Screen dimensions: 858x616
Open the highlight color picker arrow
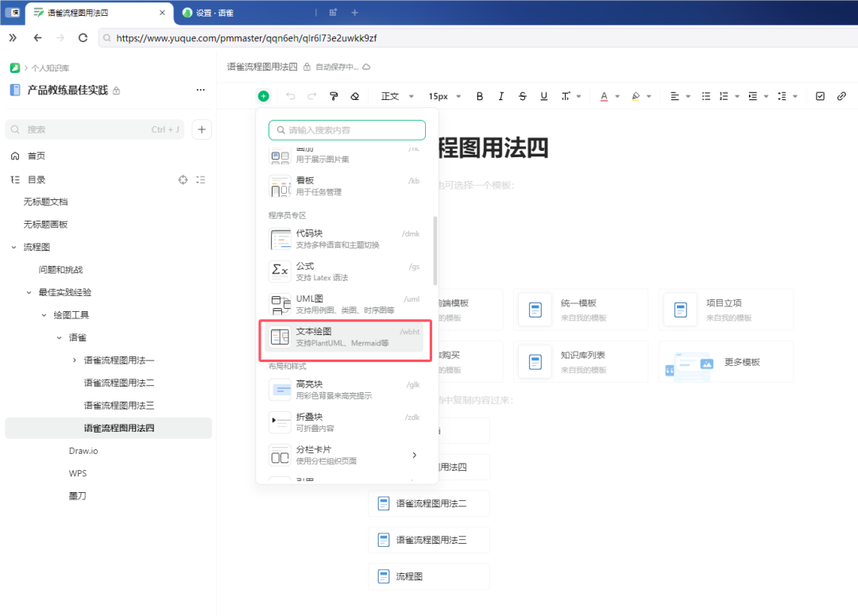[x=649, y=96]
